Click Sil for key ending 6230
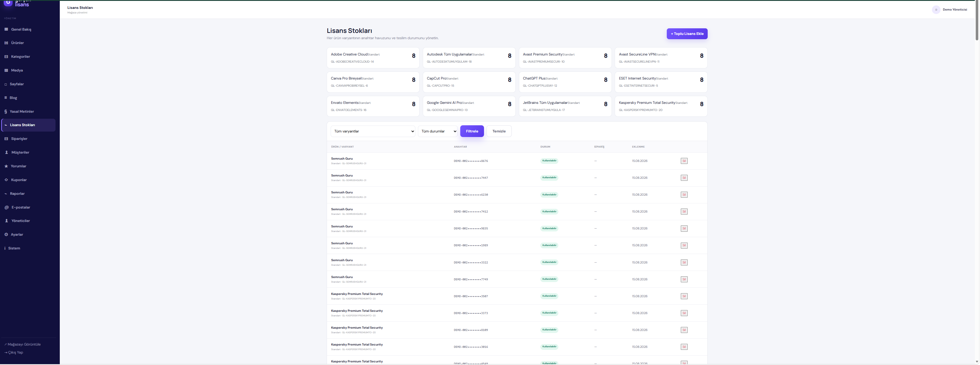 684,195
